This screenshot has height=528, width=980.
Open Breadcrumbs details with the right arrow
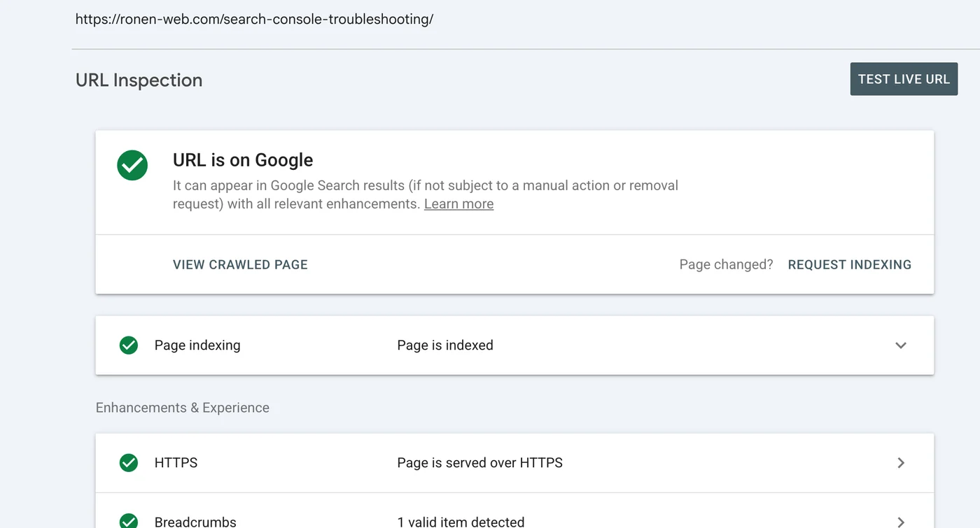coord(901,522)
